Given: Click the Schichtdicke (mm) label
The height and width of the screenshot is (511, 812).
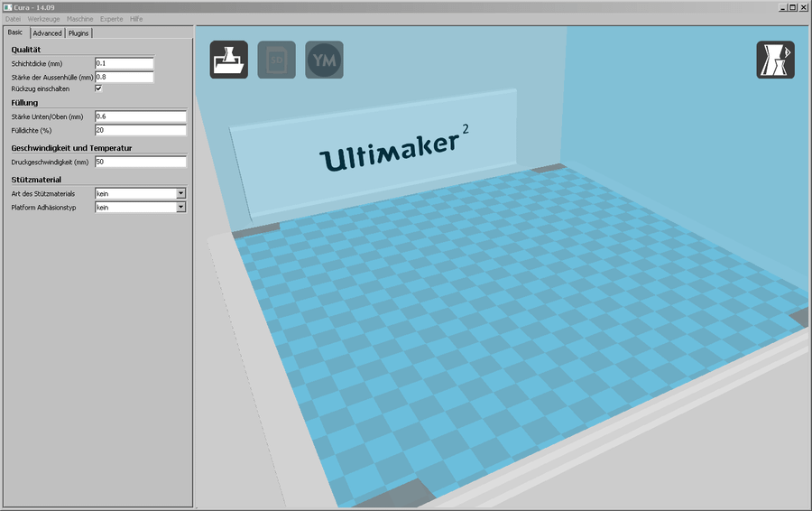Looking at the screenshot, I should (37, 64).
